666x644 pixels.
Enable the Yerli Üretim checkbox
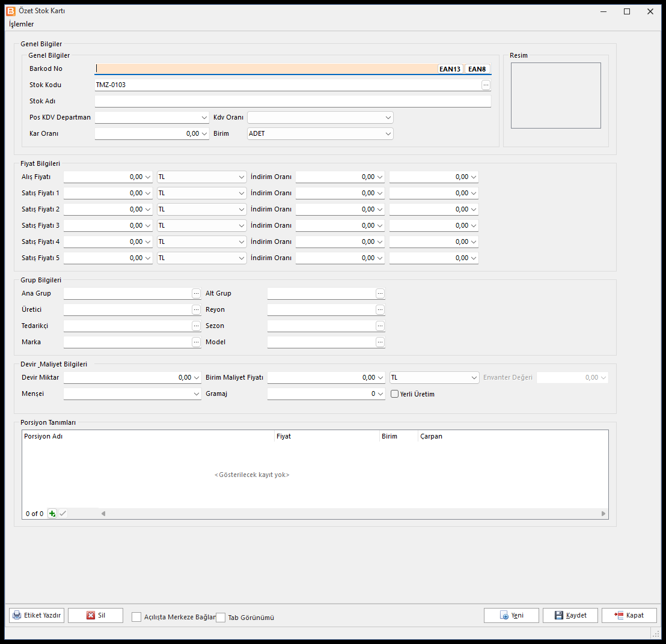tap(394, 394)
